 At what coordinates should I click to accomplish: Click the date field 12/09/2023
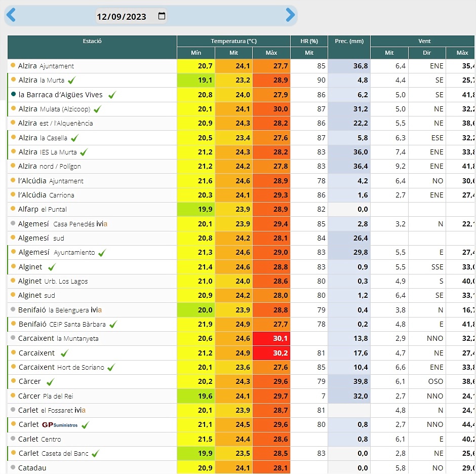click(x=131, y=16)
